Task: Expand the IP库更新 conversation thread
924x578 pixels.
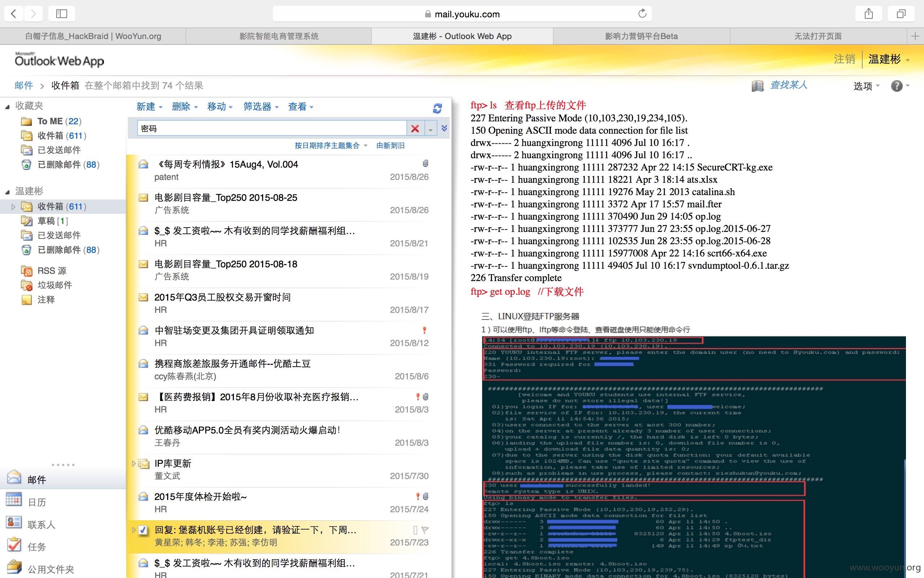Action: [134, 463]
